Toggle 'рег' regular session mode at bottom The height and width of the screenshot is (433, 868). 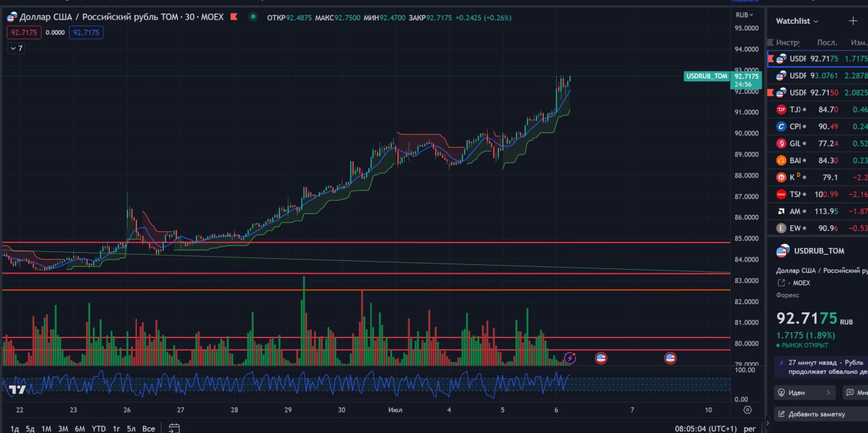[x=749, y=428]
